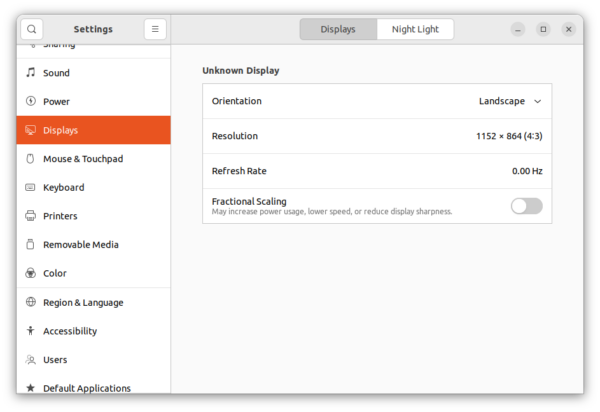Expand the Orientation Landscape dropdown

pyautogui.click(x=510, y=101)
